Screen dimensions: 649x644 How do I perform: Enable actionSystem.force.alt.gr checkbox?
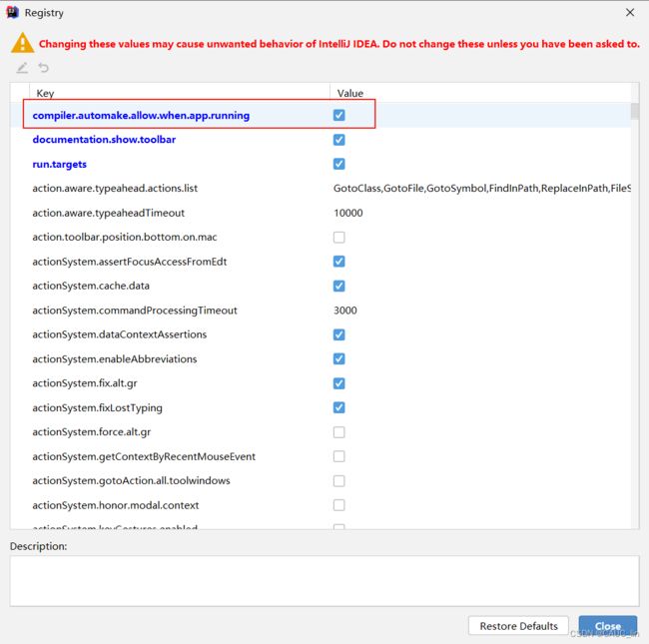pyautogui.click(x=339, y=432)
